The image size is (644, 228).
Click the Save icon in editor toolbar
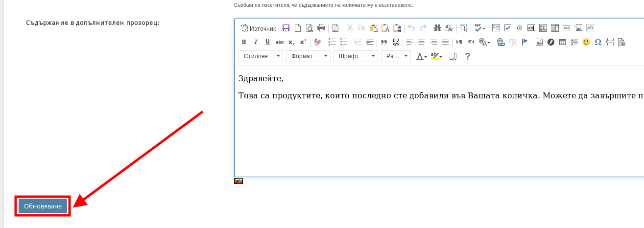tap(286, 28)
